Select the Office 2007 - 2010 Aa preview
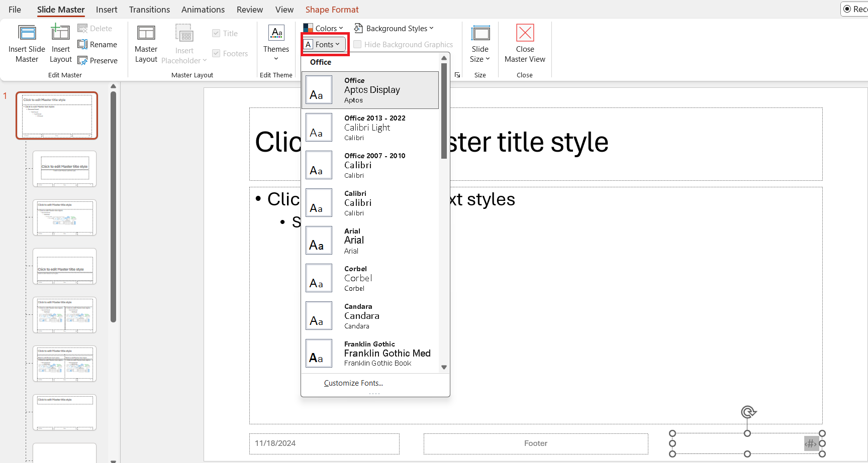This screenshot has width=868, height=463. coord(319,165)
